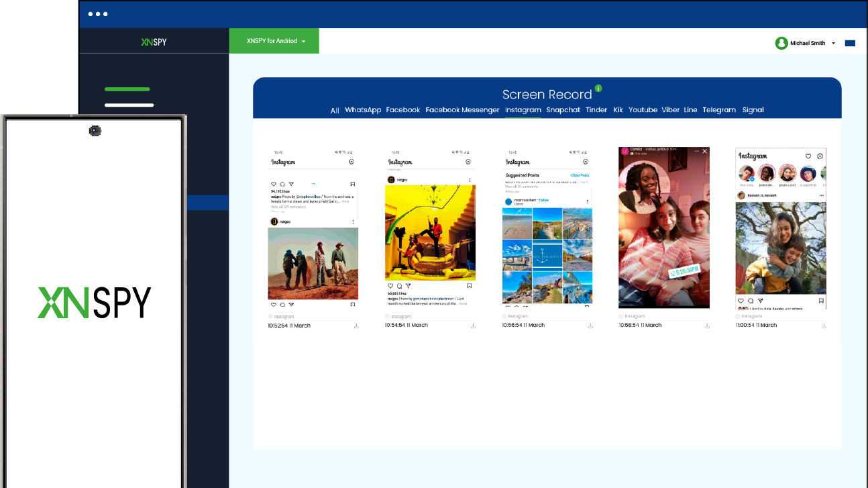
Task: Click the "10:52:54 11 March" timestamp
Action: (x=289, y=326)
